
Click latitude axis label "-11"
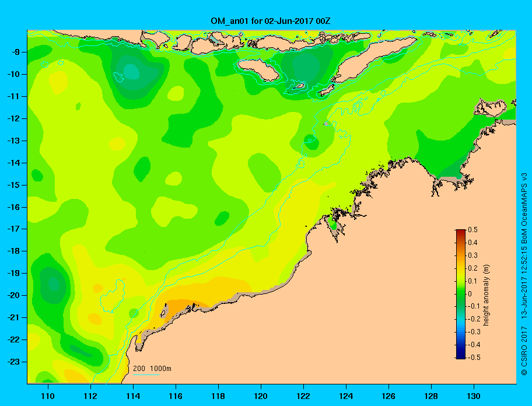pyautogui.click(x=13, y=97)
